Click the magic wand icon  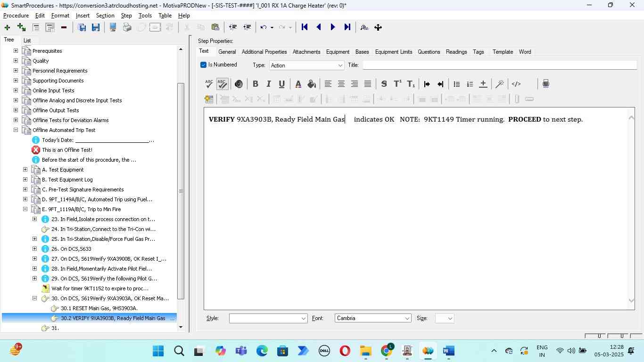pos(500,84)
